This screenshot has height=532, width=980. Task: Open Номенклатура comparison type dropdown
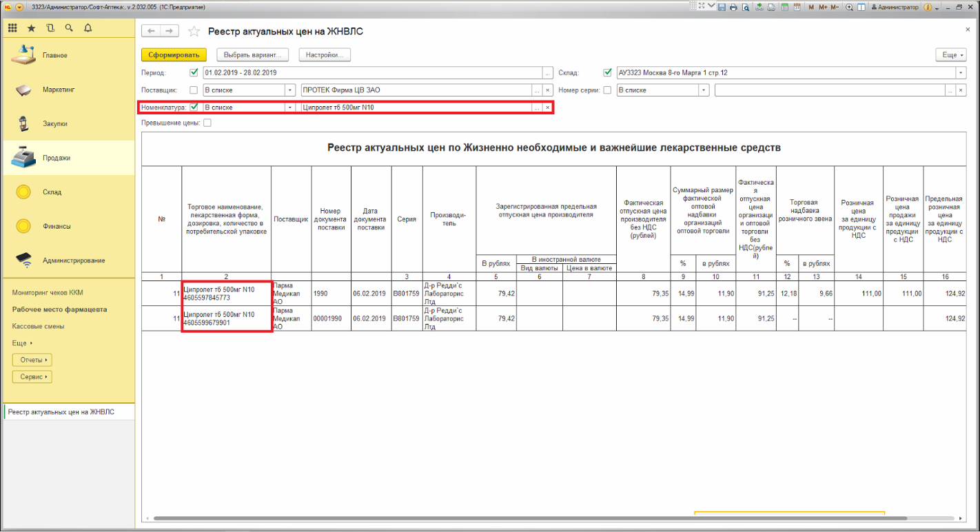pos(290,108)
